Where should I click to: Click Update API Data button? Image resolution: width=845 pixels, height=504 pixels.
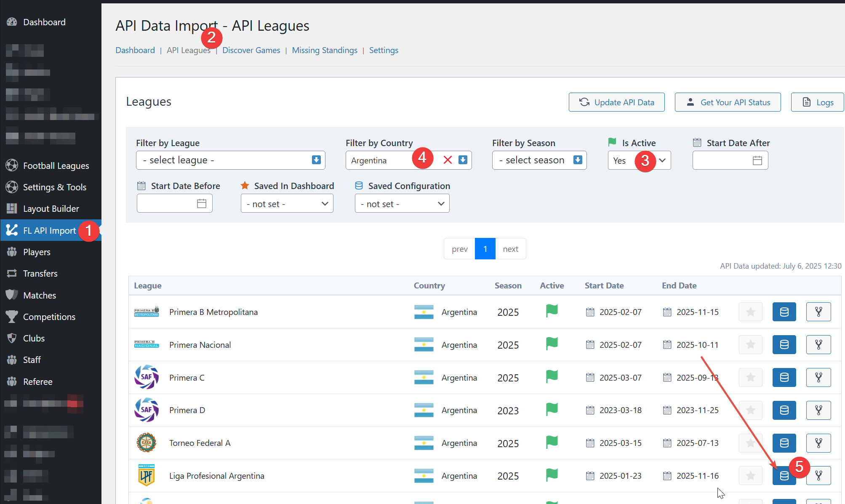pos(617,102)
